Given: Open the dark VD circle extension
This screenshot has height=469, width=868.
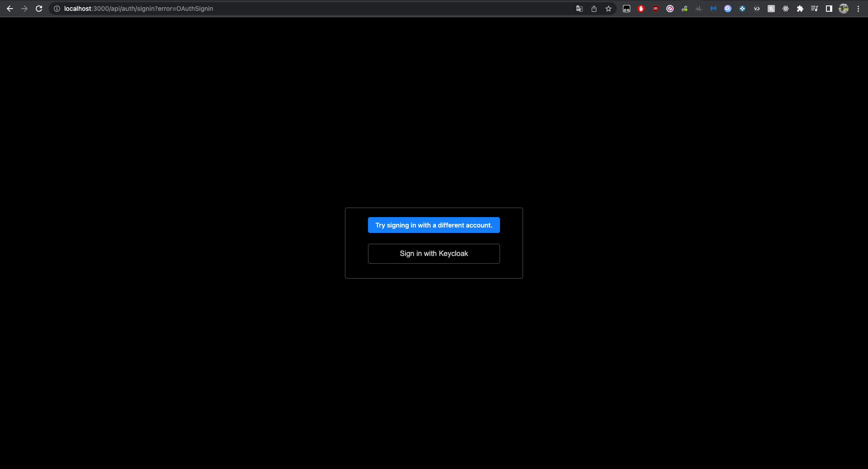Looking at the screenshot, I should (x=757, y=9).
